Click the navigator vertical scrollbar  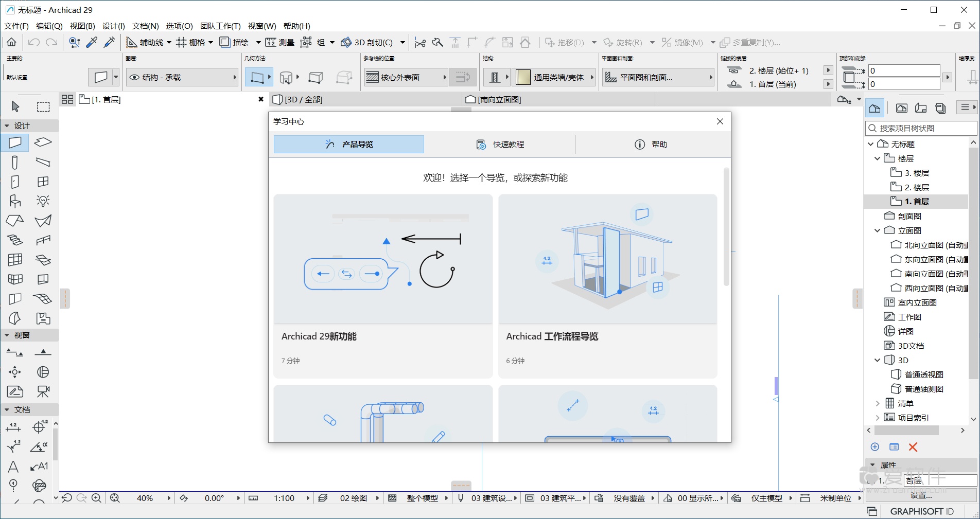973,262
